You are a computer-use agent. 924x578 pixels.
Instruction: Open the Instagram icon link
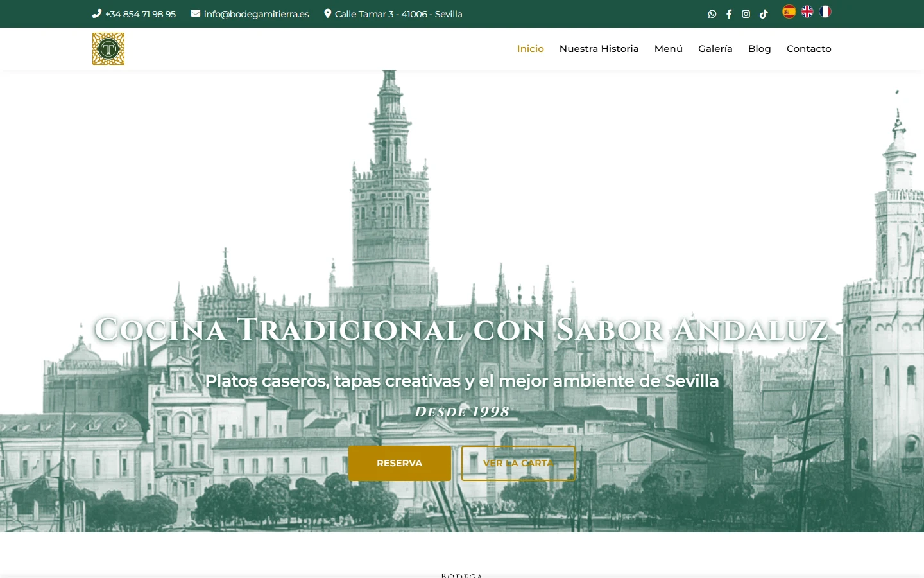746,14
